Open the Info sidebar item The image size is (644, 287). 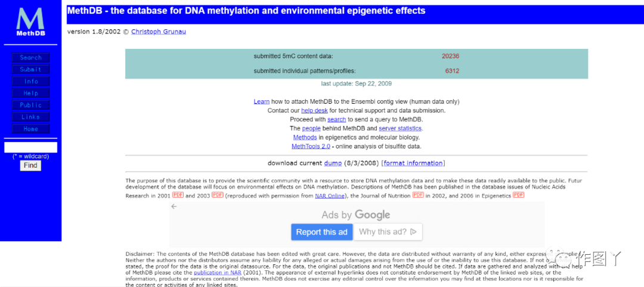coord(30,82)
